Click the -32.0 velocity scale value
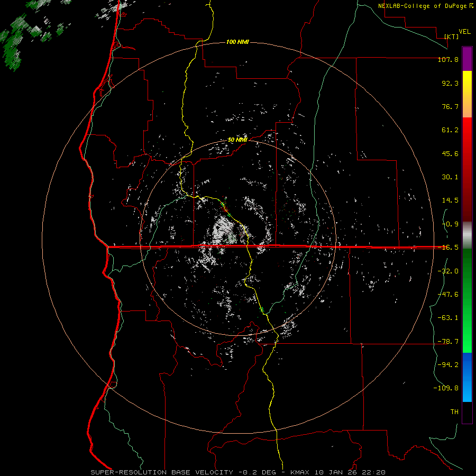476x476 pixels. click(448, 271)
